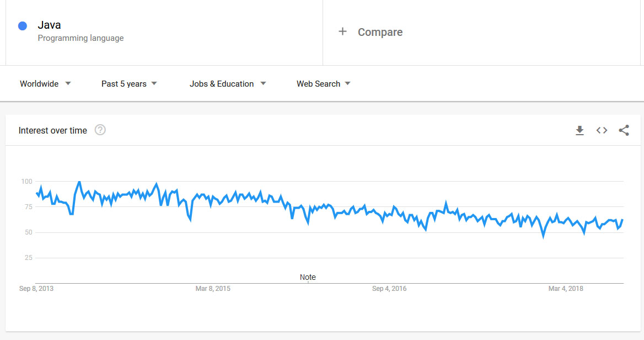Click the Mar 4, 2018 axis date
644x340 pixels.
(x=566, y=289)
